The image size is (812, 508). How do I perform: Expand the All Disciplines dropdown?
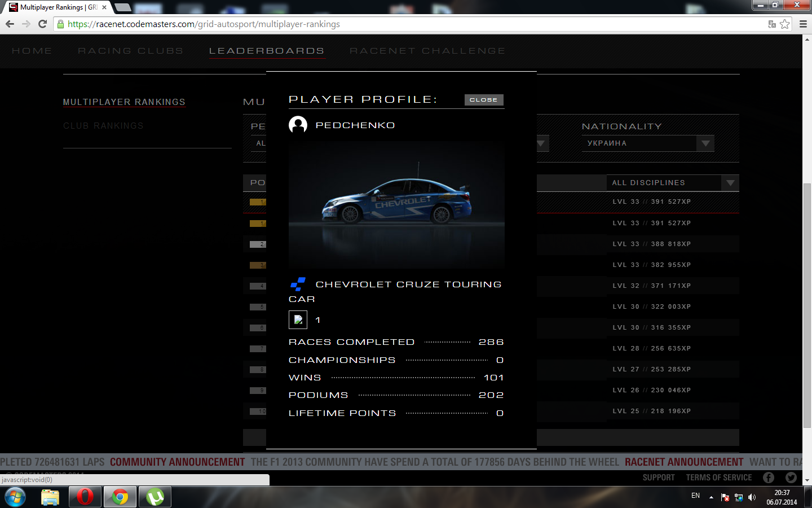tap(673, 183)
